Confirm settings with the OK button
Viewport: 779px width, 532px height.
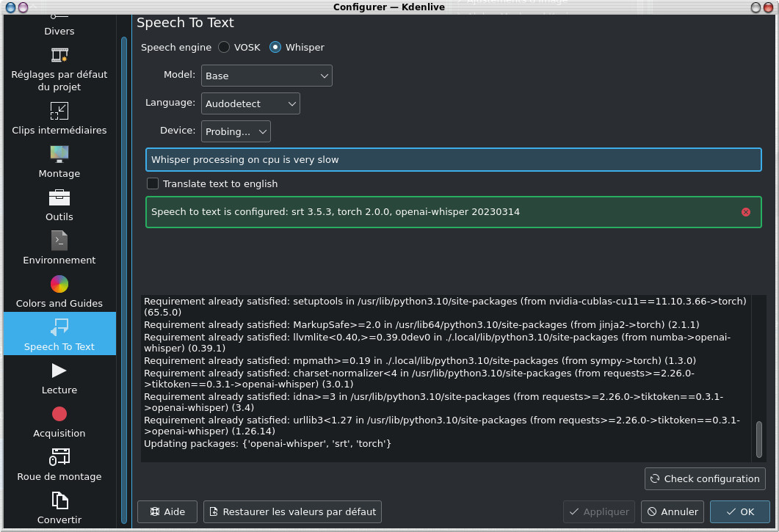click(740, 511)
